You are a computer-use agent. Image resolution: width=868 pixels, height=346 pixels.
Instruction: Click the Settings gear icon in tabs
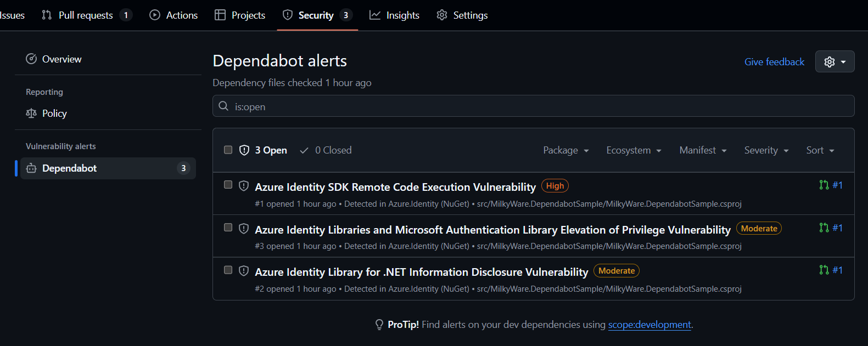coord(442,15)
